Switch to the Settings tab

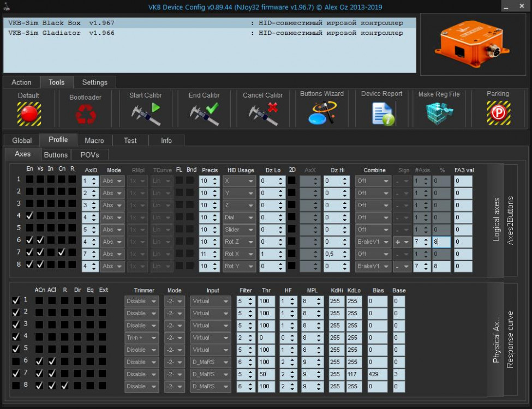click(x=94, y=82)
